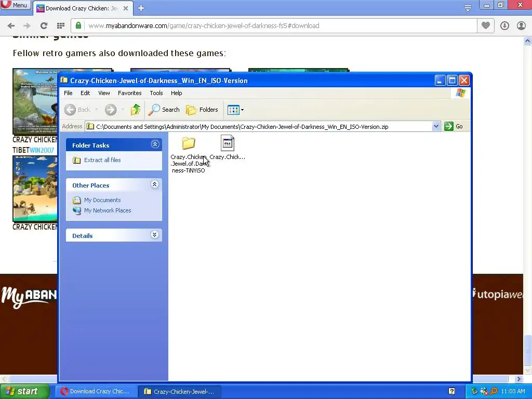This screenshot has width=532, height=399.
Task: Click the MyAbandonware footer logo
Action: [29, 297]
